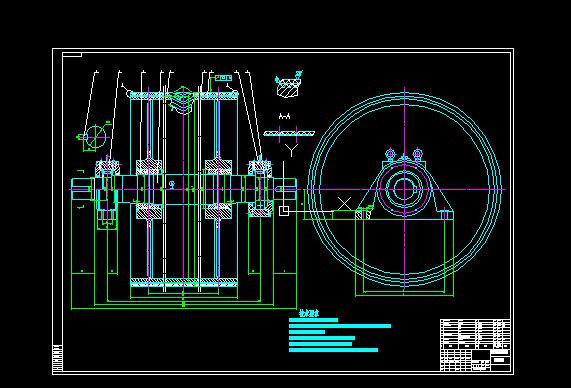Pick the circular detail view beside the shaft
The height and width of the screenshot is (388, 571).
pos(95,137)
